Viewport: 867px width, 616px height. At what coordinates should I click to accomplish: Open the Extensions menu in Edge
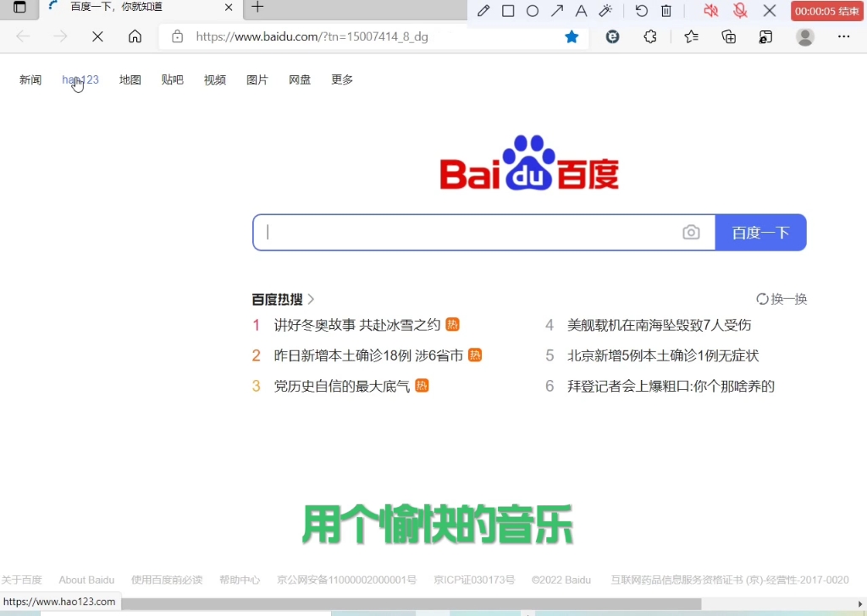click(650, 37)
